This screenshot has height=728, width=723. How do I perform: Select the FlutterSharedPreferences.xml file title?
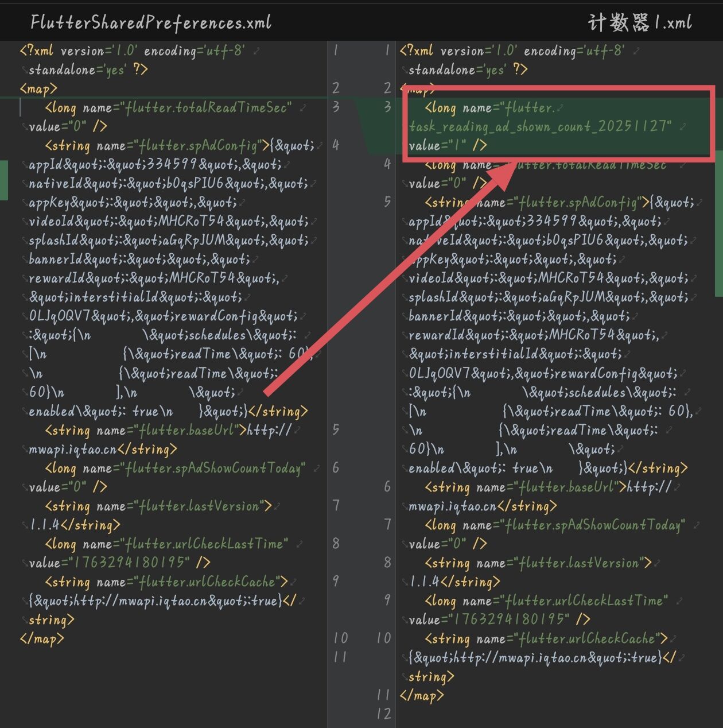pos(151,23)
